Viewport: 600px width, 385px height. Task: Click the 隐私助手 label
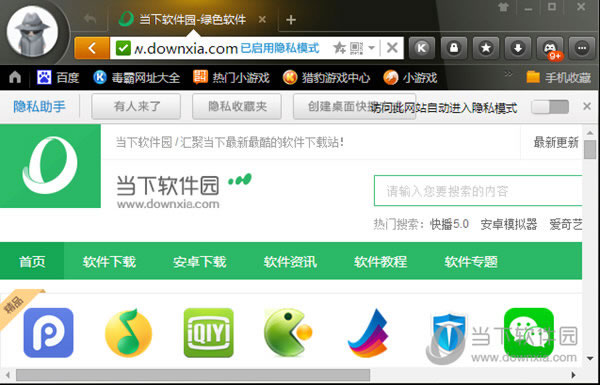pyautogui.click(x=39, y=107)
